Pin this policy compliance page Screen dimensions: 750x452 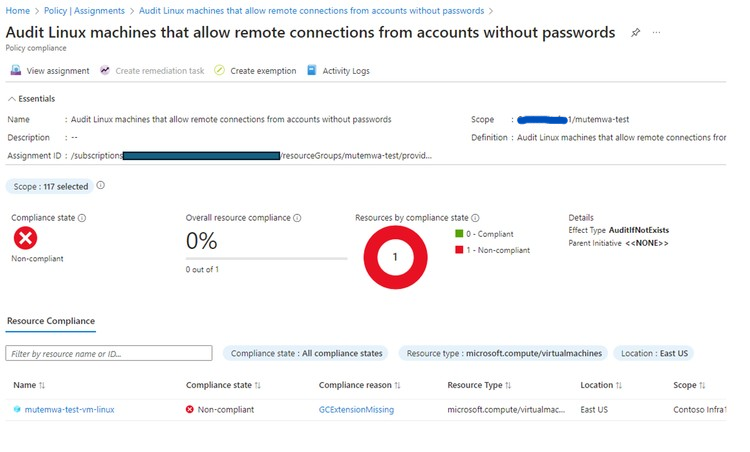coord(635,33)
